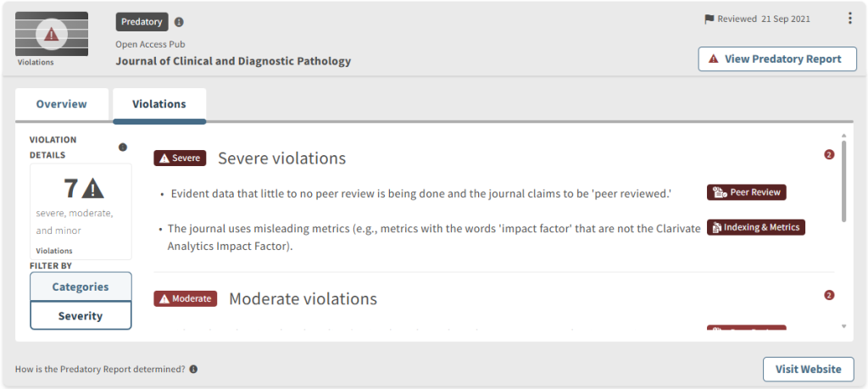Click the Reviewed flag icon
The image size is (868, 389).
point(709,19)
